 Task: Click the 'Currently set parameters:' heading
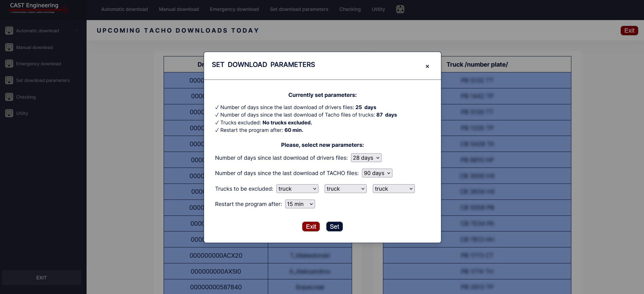coord(323,95)
